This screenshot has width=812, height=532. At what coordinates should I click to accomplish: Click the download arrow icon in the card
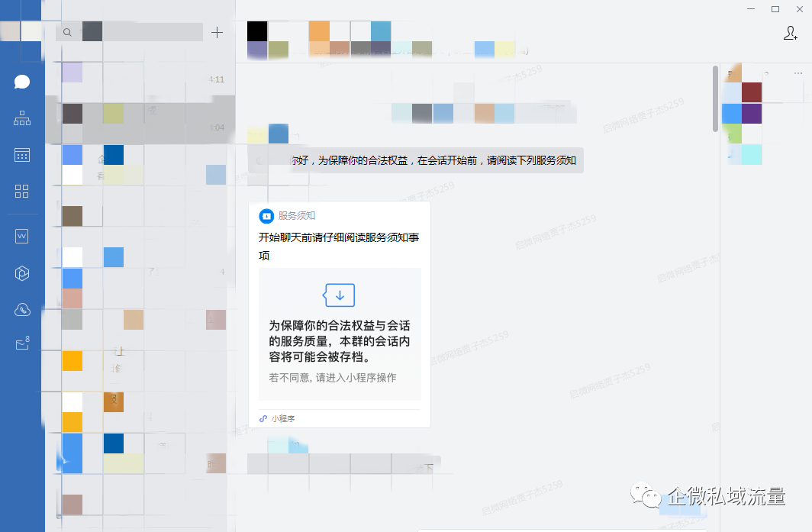coord(339,295)
